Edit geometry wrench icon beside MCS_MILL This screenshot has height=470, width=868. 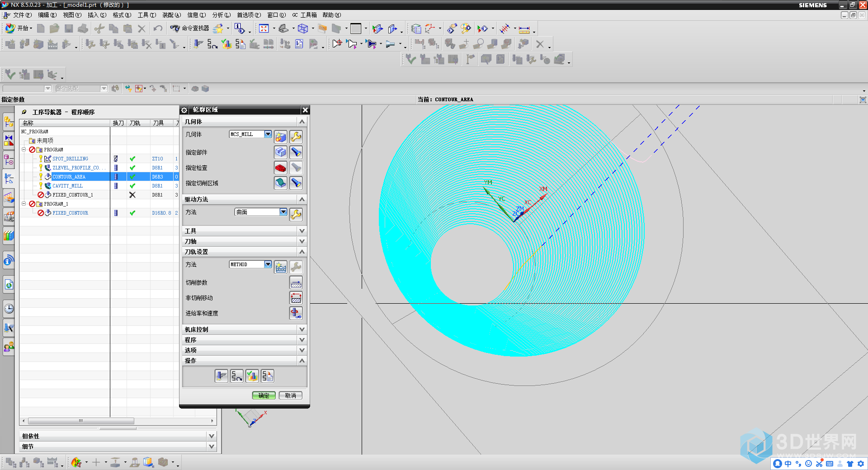pos(296,136)
